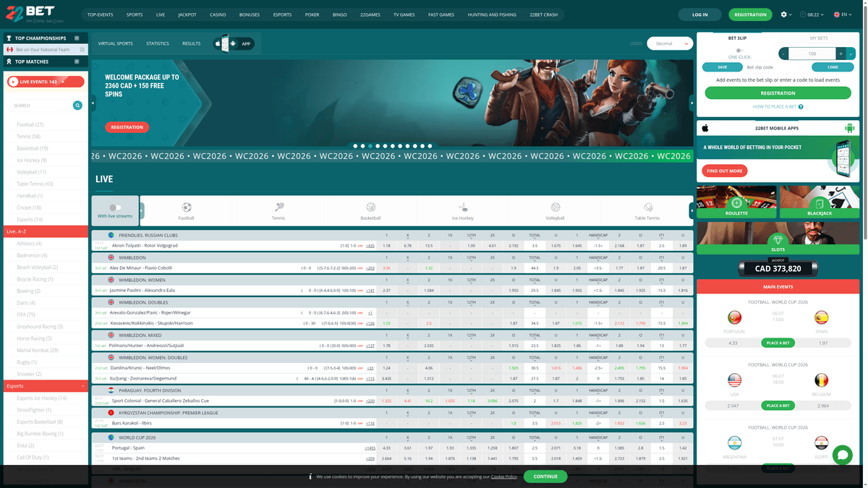Click the top REGISTRATION button
This screenshot has width=868, height=488.
pos(750,14)
